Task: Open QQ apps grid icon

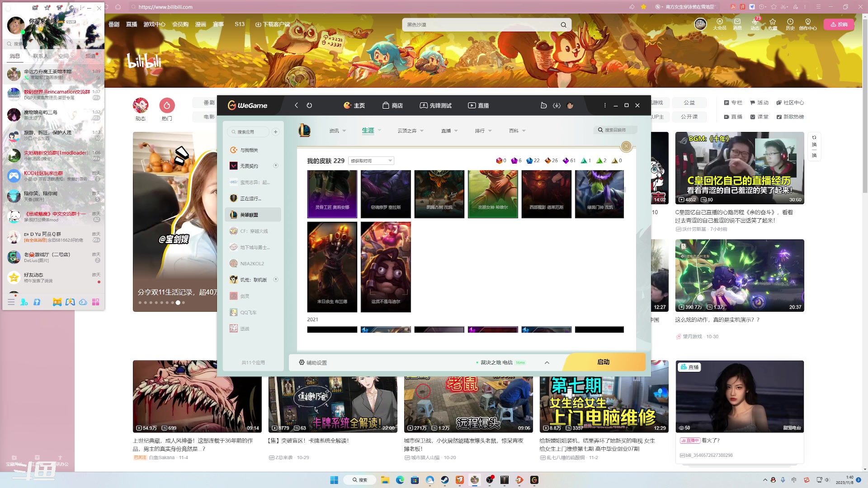Action: (95, 302)
